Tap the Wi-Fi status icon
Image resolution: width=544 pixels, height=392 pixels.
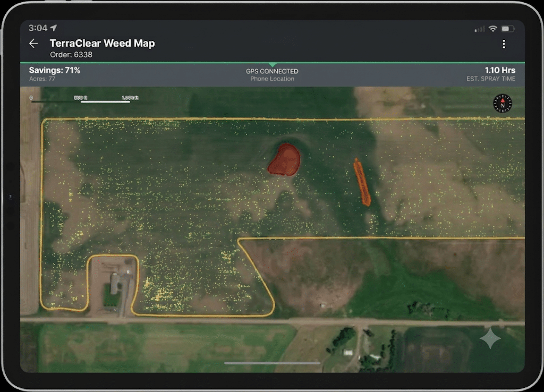coord(492,29)
